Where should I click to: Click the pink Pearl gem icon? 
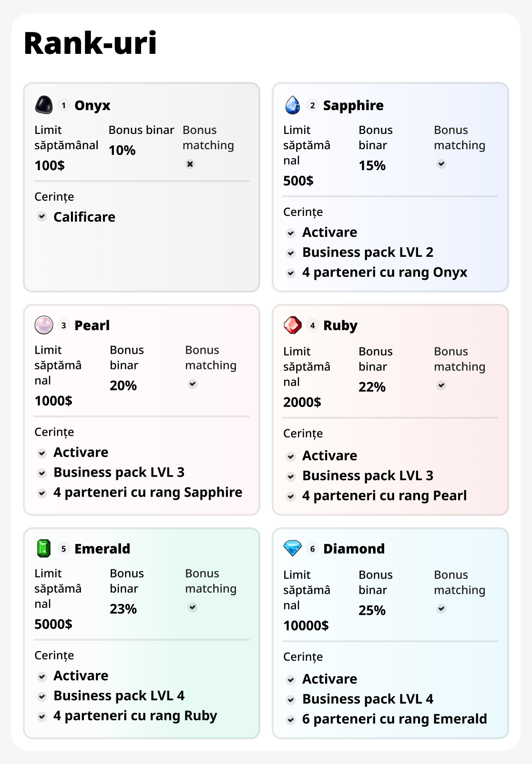coord(44,325)
